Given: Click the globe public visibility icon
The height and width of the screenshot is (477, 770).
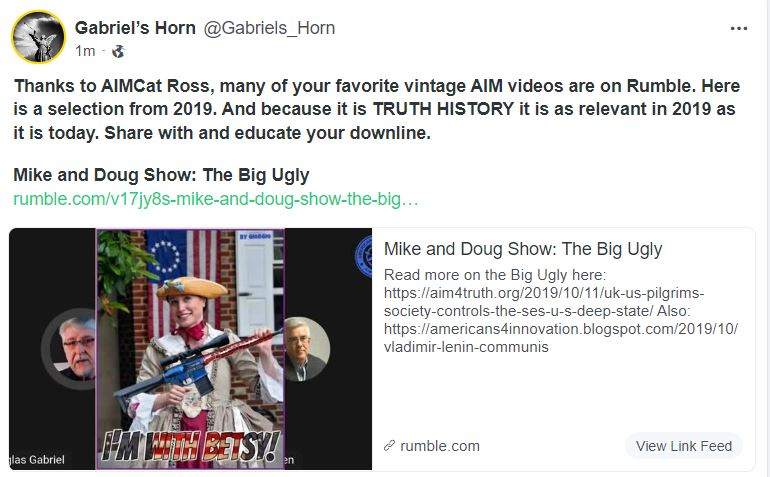Looking at the screenshot, I should click(x=118, y=51).
